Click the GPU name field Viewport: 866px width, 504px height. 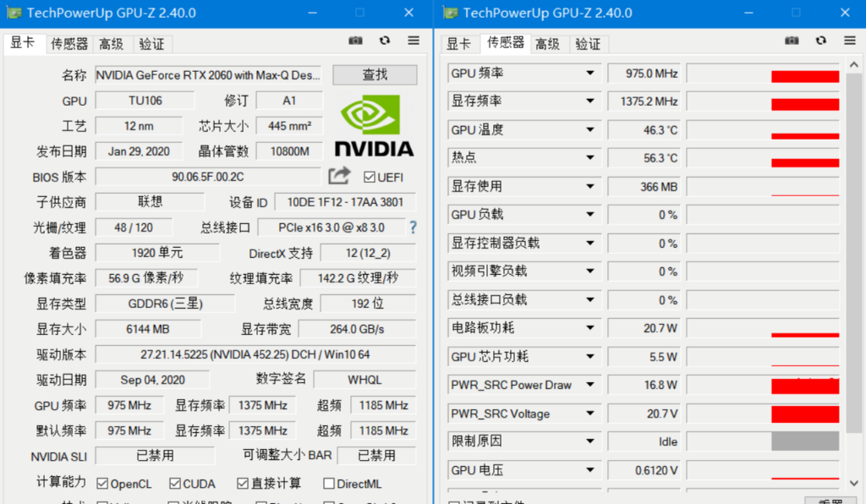pyautogui.click(x=208, y=75)
